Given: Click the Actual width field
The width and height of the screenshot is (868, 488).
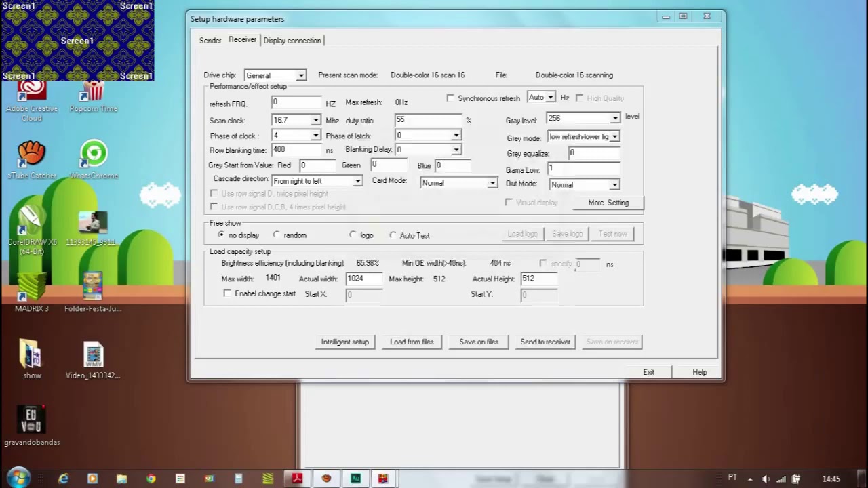Looking at the screenshot, I should tap(364, 279).
